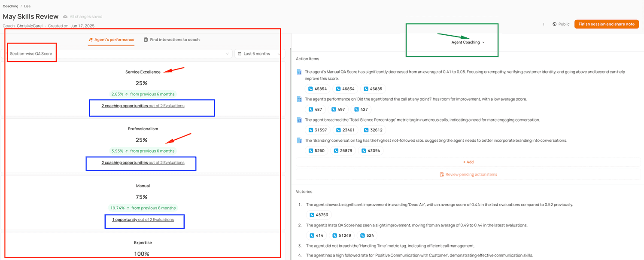Switch to Agent's performance tab

pos(111,40)
